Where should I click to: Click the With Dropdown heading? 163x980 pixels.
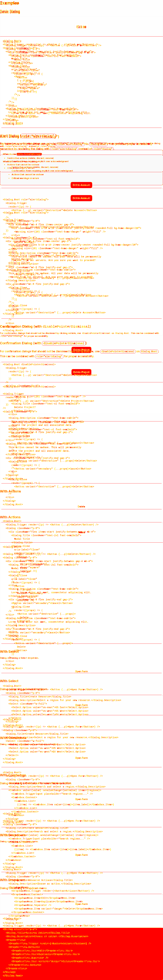pyautogui.click(x=13, y=835)
